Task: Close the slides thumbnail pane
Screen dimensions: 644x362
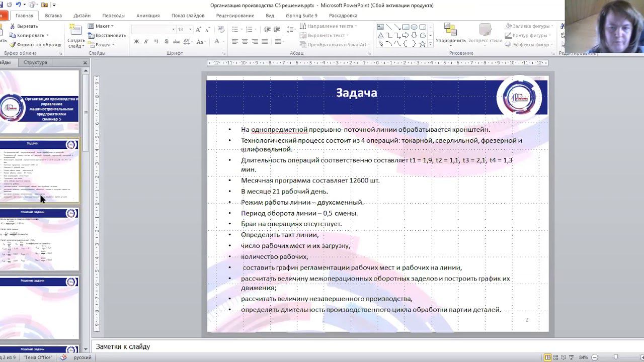Action: (85, 63)
